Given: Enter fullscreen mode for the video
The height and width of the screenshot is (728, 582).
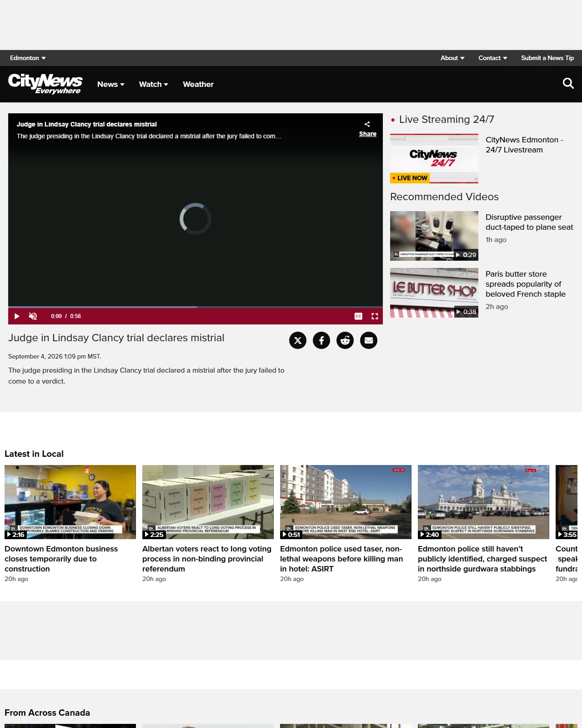Looking at the screenshot, I should tap(375, 316).
